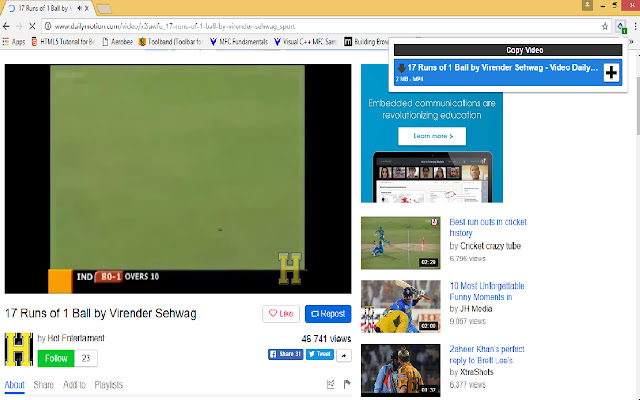Open the Playlists tab
The height and width of the screenshot is (400, 640).
(109, 385)
